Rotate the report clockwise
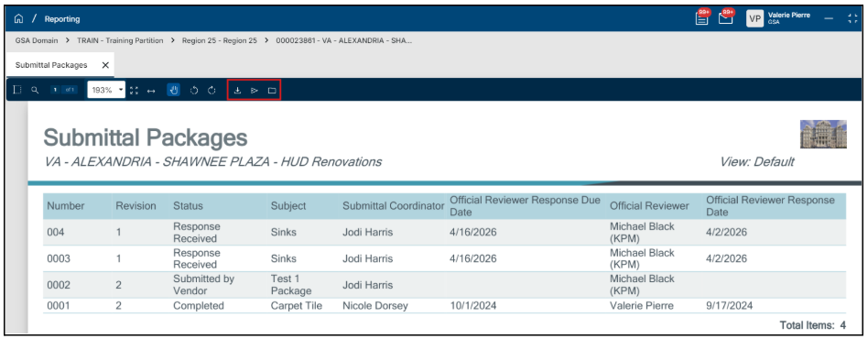The width and height of the screenshot is (868, 339). point(212,91)
